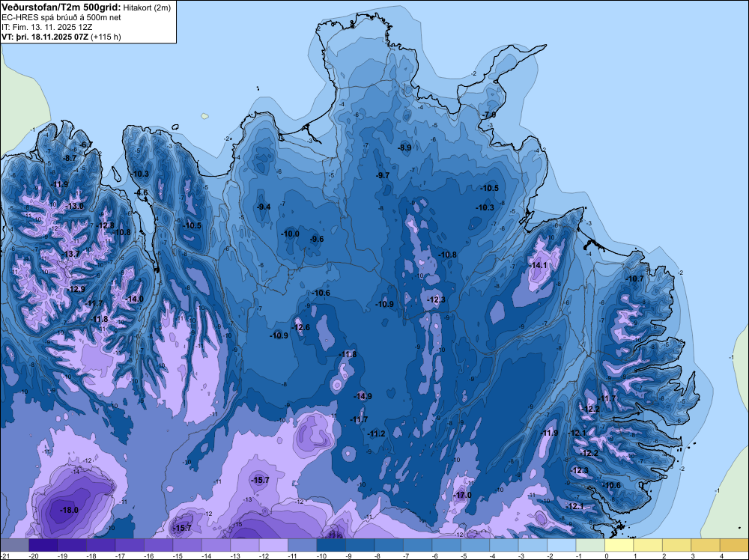The image size is (749, 560).
Task: Click the -9.7 temperature label
Action: (383, 176)
